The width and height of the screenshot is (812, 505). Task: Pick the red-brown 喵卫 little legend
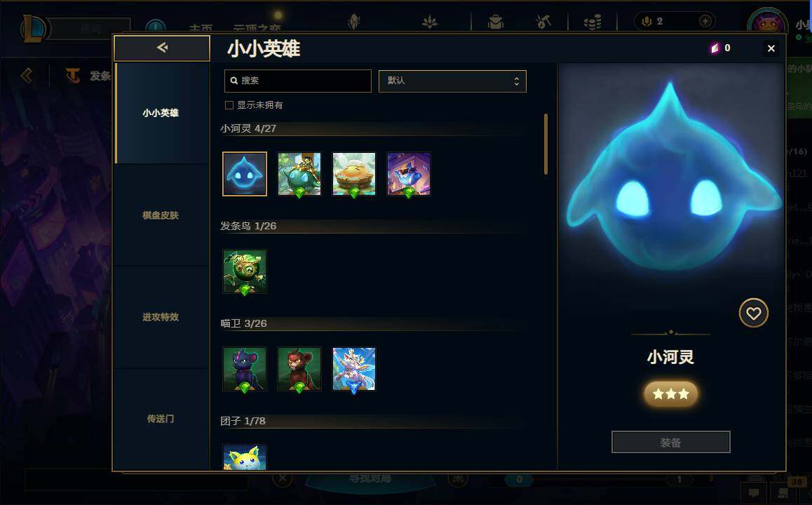299,369
